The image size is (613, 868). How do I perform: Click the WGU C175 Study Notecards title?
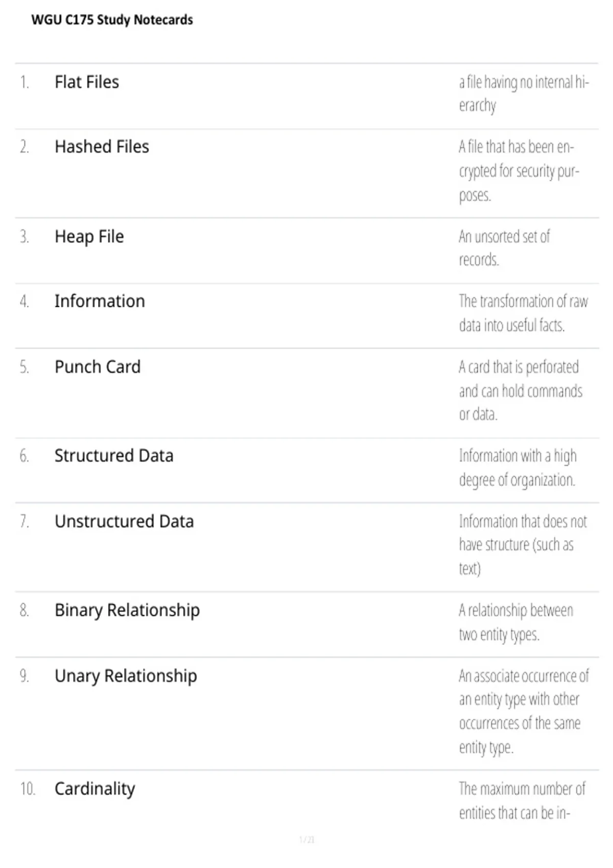point(112,20)
